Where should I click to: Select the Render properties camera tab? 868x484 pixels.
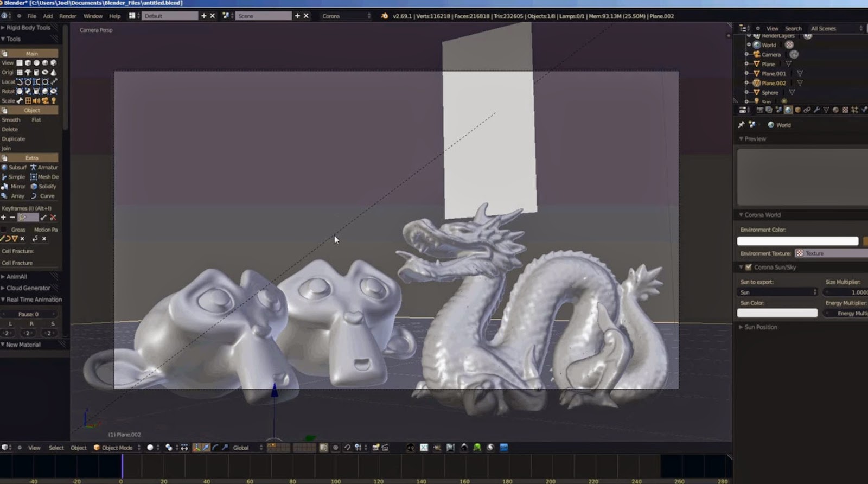point(759,110)
